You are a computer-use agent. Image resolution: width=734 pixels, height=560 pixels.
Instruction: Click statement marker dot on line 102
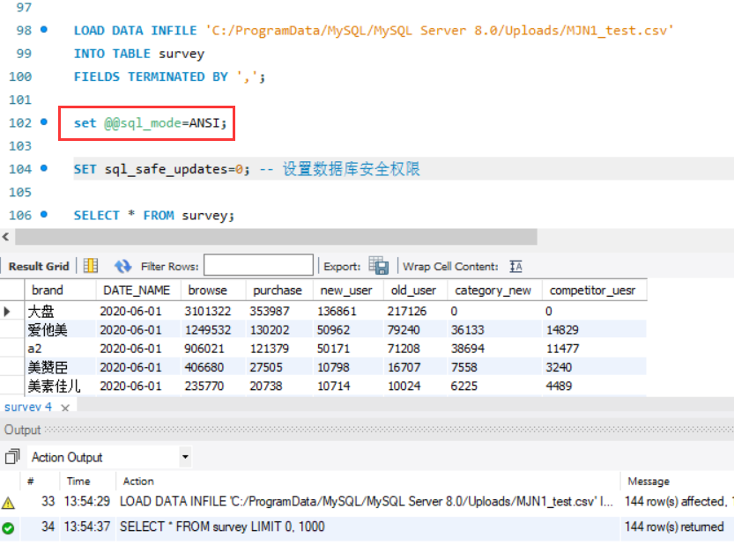[x=44, y=122]
